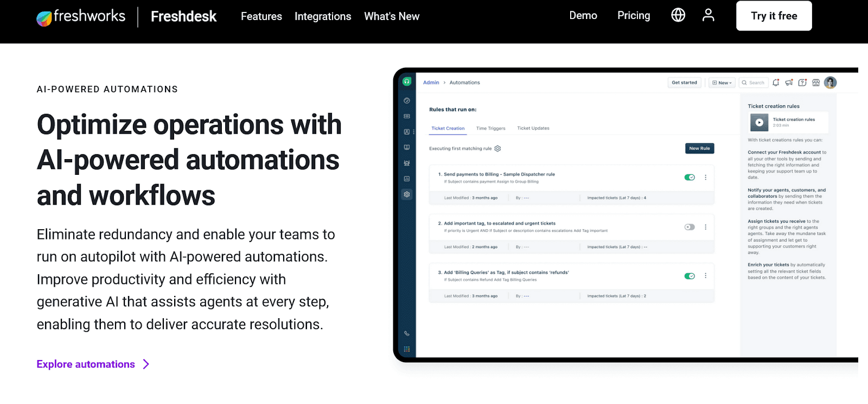Click the Freshworks logo
This screenshot has height=404, width=868.
tap(81, 17)
